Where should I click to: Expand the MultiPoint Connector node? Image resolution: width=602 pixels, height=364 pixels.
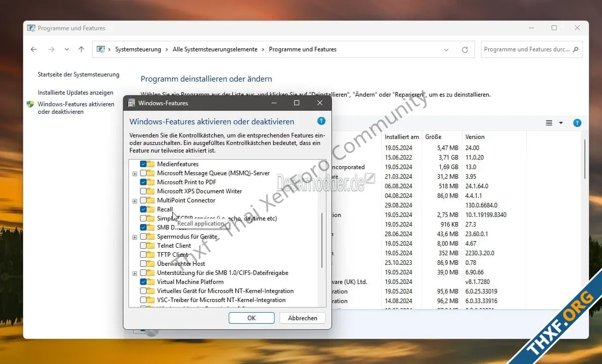(x=135, y=201)
